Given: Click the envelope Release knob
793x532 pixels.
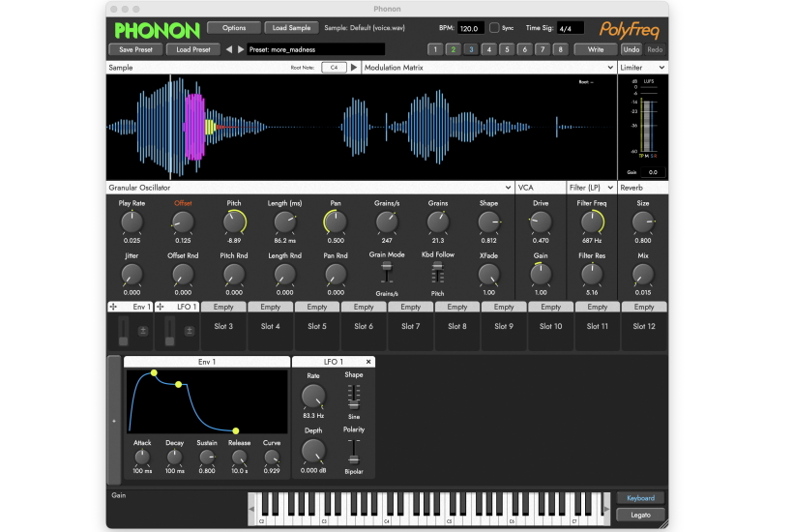Looking at the screenshot, I should pyautogui.click(x=239, y=458).
